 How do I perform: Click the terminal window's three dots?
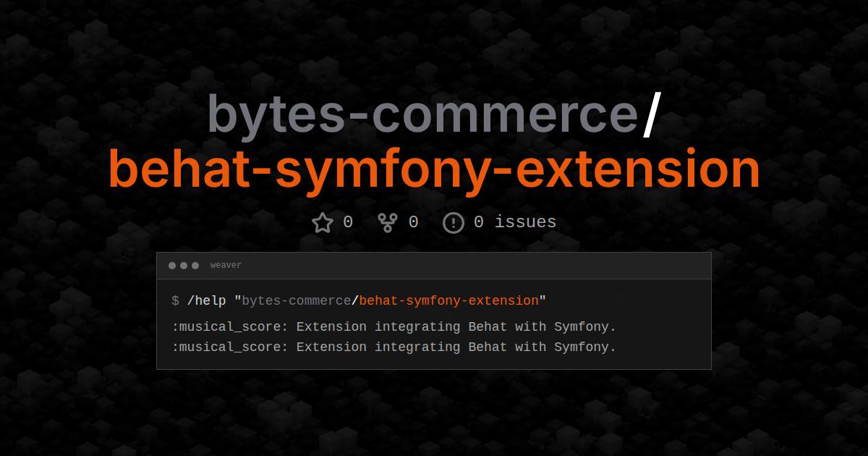pyautogui.click(x=184, y=266)
